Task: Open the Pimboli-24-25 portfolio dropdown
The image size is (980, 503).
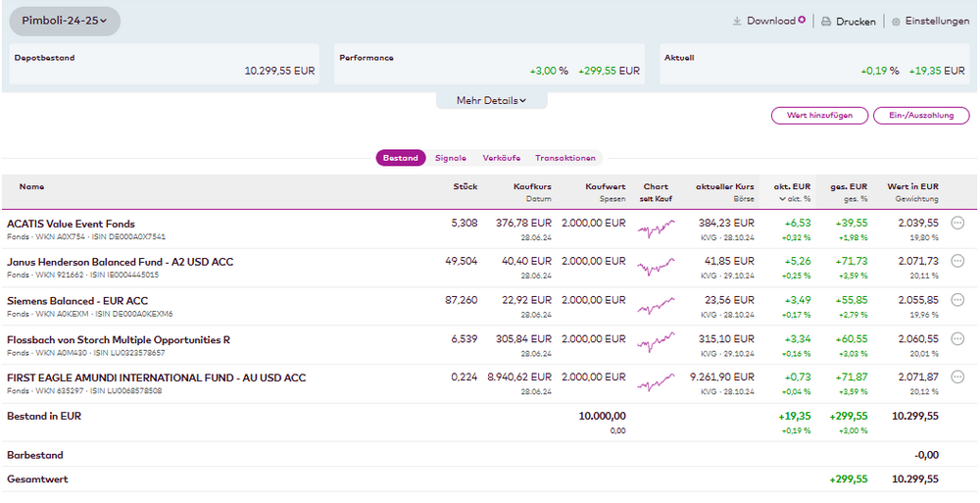Action: point(65,21)
